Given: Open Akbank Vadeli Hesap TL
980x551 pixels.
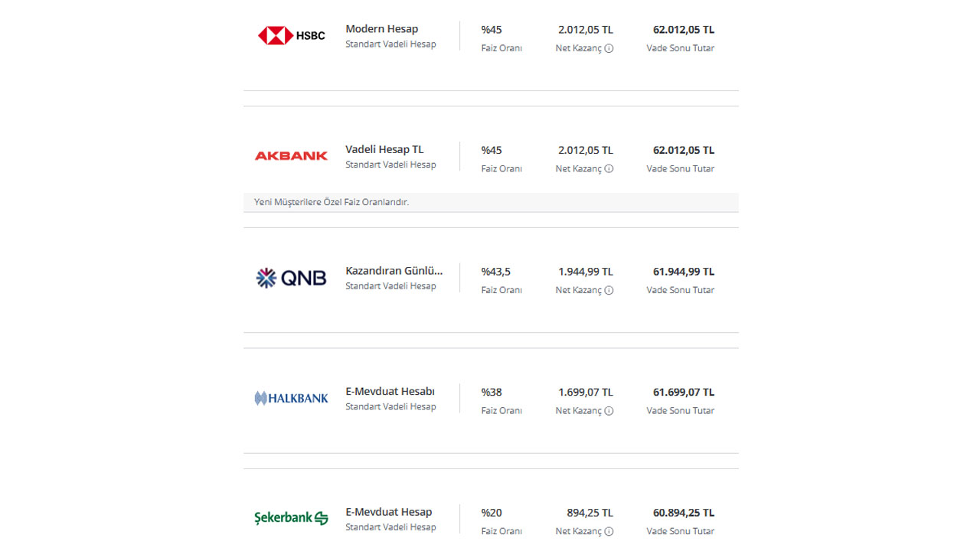Looking at the screenshot, I should 384,150.
